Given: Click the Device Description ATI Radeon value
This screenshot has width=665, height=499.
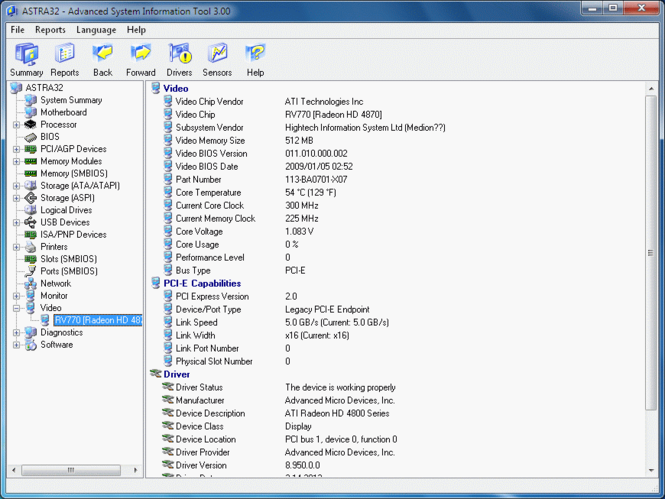Looking at the screenshot, I should (337, 413).
